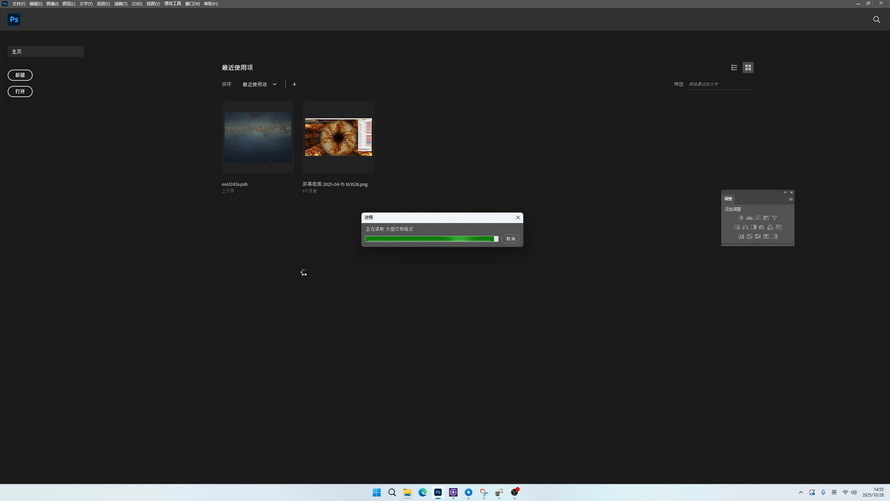Click the search magnifier icon at top right
The image size is (890, 501).
pyautogui.click(x=877, y=19)
